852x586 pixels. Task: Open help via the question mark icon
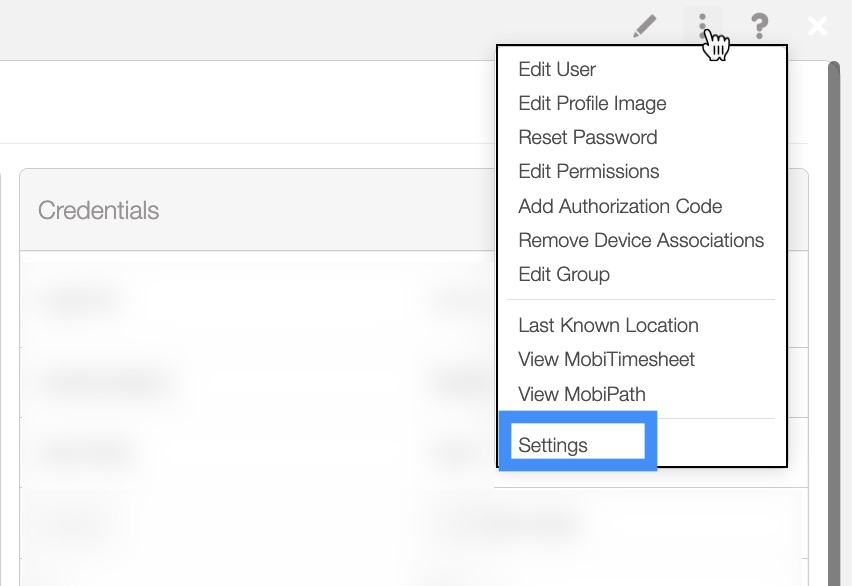tap(760, 26)
